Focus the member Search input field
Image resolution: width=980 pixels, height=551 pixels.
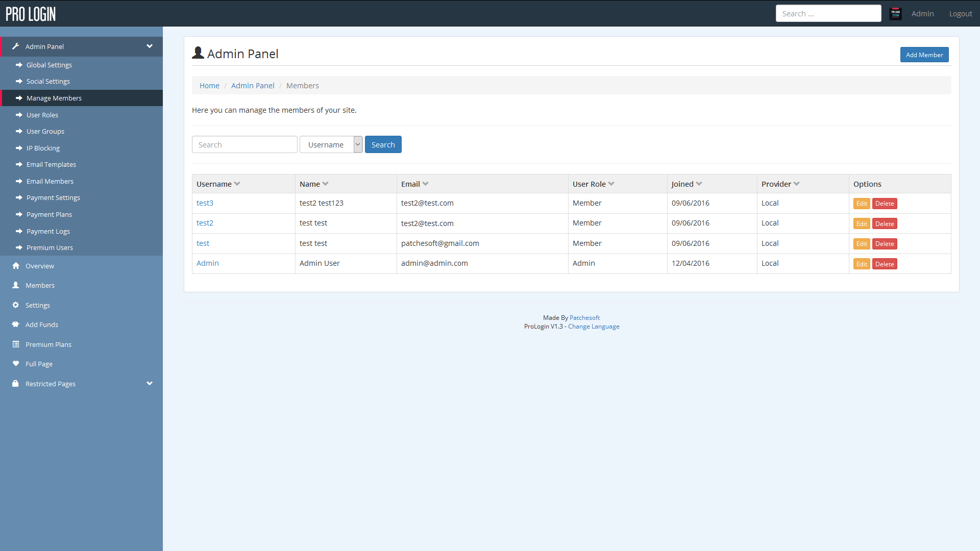[244, 145]
